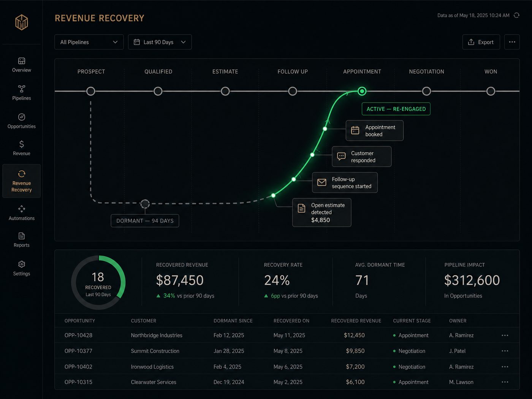Open the Customer responded event card
This screenshot has width=532, height=399.
click(362, 157)
